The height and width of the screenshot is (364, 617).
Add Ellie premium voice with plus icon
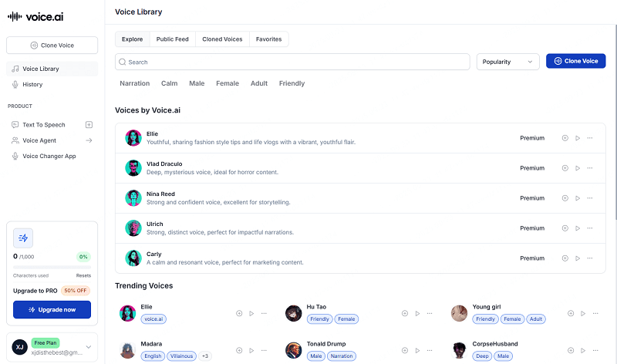coord(565,138)
